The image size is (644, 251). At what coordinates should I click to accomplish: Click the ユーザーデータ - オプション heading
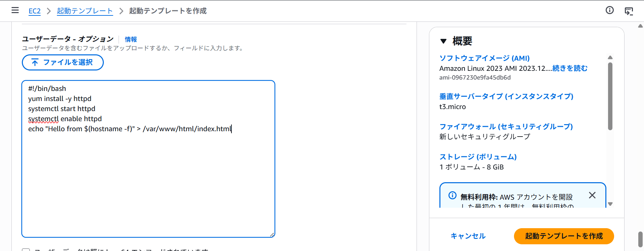coord(68,39)
